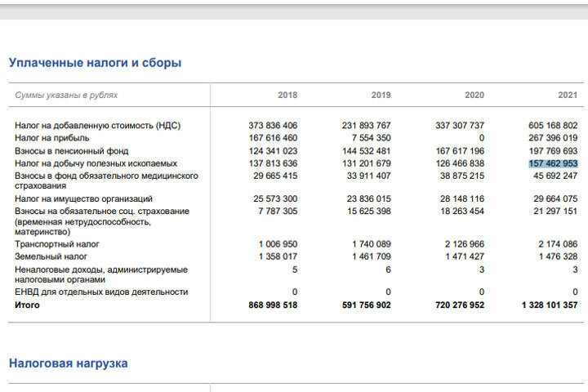Select the row label 'Земельный налог'
This screenshot has height=392, width=588.
point(51,256)
